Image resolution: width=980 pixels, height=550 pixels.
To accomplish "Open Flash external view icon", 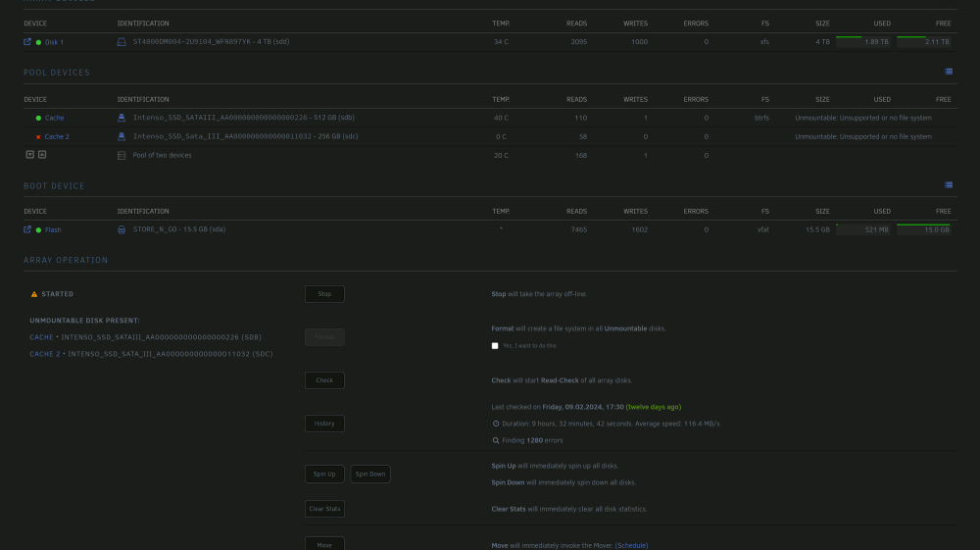I will pos(27,229).
